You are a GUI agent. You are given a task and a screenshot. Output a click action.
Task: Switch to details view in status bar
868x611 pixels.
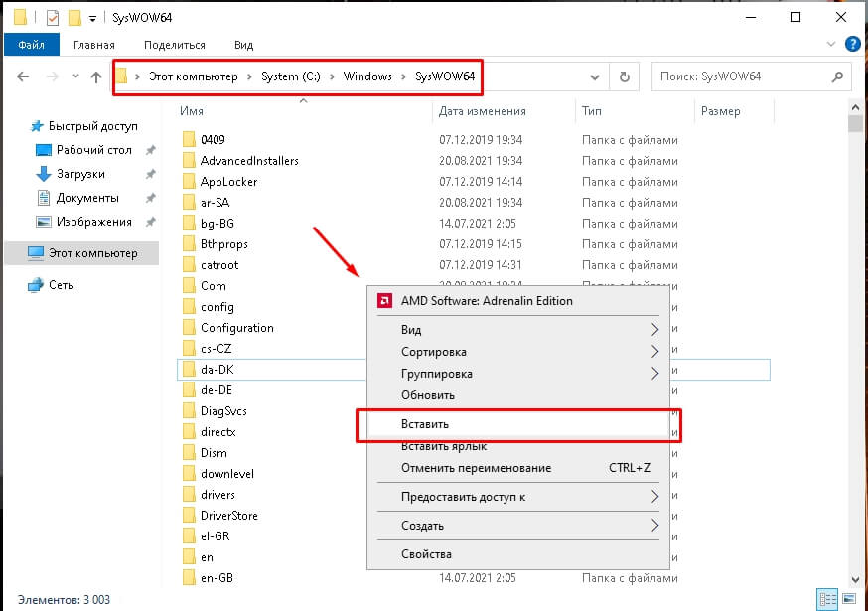point(826,600)
